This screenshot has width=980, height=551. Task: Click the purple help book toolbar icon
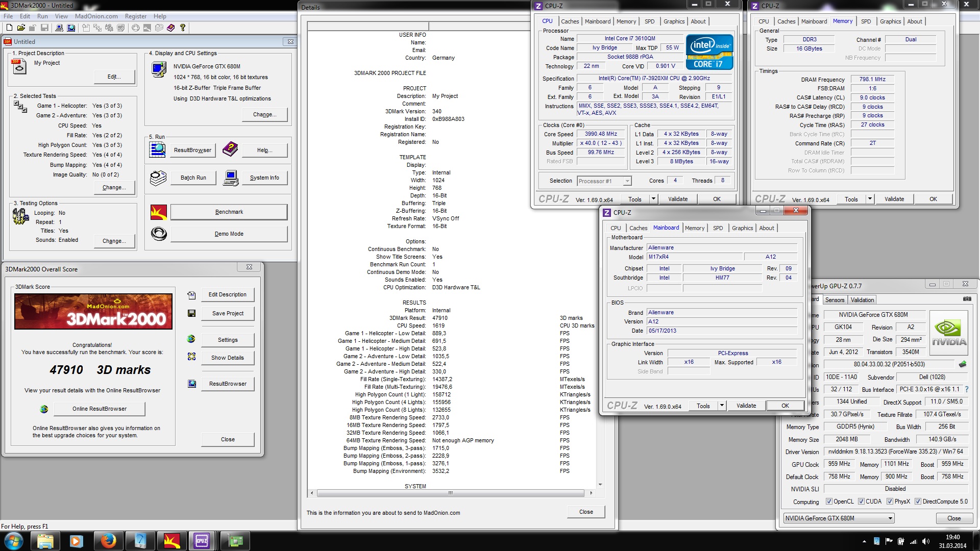170,28
